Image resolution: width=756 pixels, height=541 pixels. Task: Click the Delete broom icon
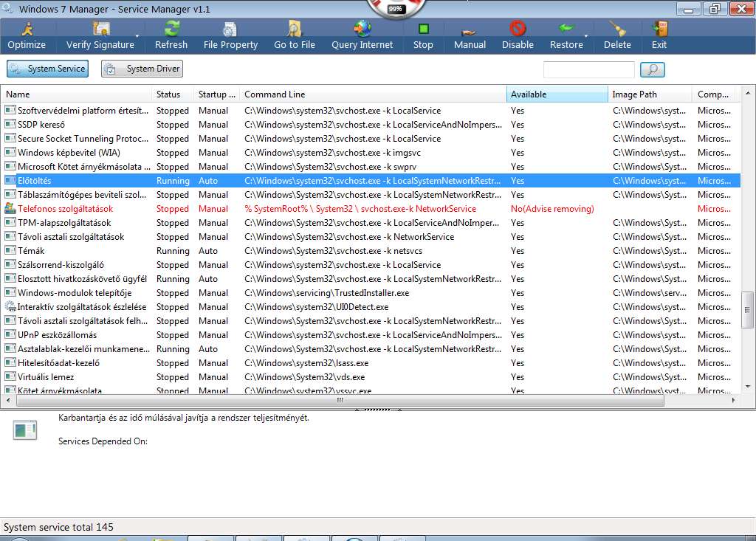click(x=618, y=29)
